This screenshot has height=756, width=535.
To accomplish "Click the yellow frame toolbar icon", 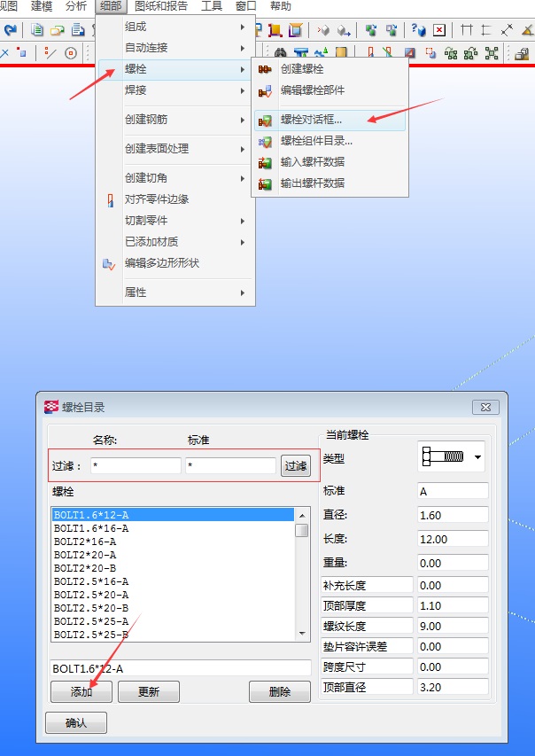I will pos(295,30).
